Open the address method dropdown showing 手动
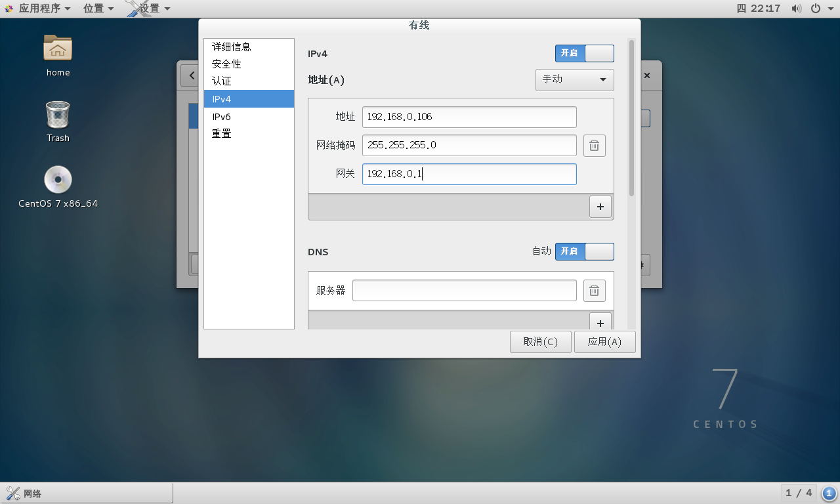This screenshot has width=840, height=504. (x=574, y=79)
